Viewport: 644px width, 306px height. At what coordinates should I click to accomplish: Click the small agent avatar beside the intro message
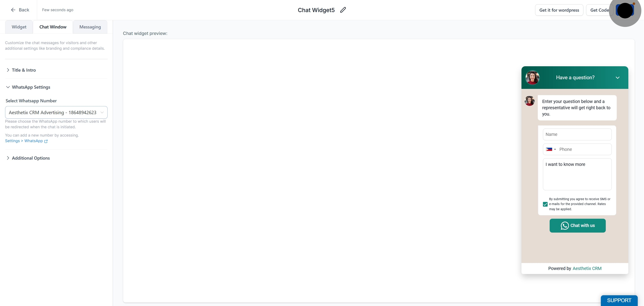tap(530, 101)
